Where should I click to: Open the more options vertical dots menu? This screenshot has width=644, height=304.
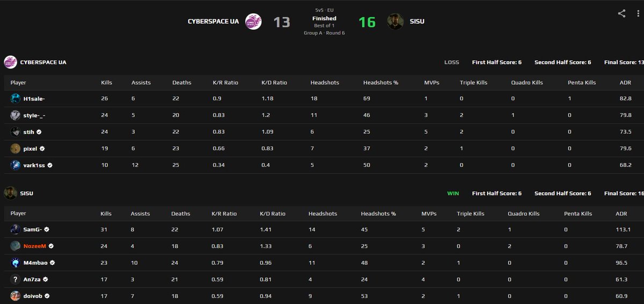click(639, 14)
